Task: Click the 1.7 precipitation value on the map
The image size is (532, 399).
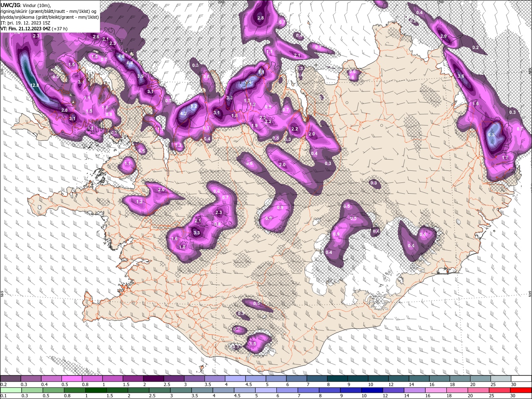Action: tap(505, 158)
